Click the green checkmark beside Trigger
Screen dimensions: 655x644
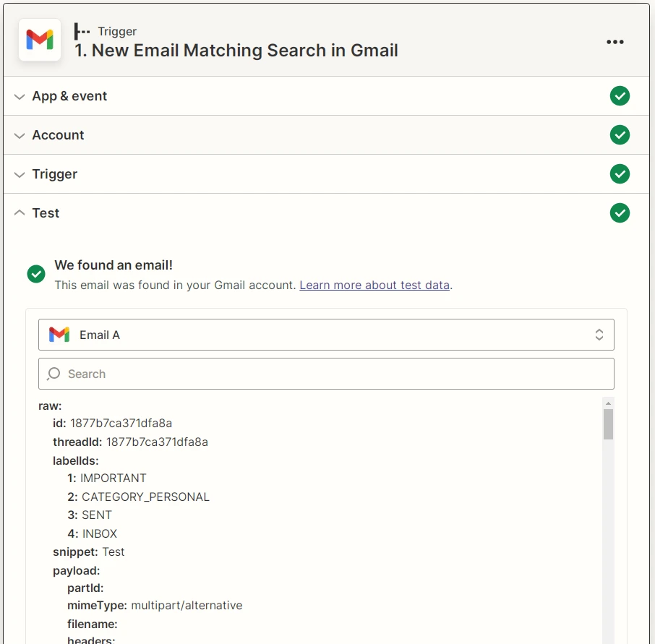click(620, 173)
